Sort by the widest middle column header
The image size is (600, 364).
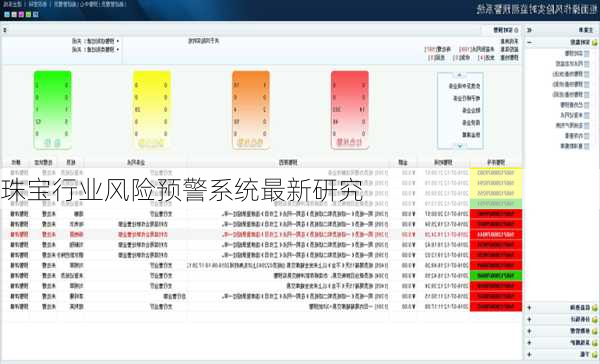288,163
